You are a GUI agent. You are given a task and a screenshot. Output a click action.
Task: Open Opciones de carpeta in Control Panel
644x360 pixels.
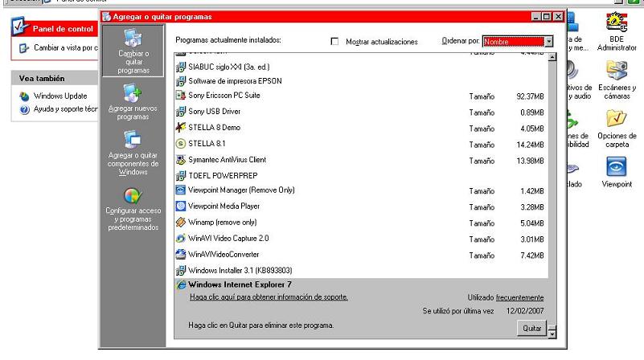click(x=617, y=129)
